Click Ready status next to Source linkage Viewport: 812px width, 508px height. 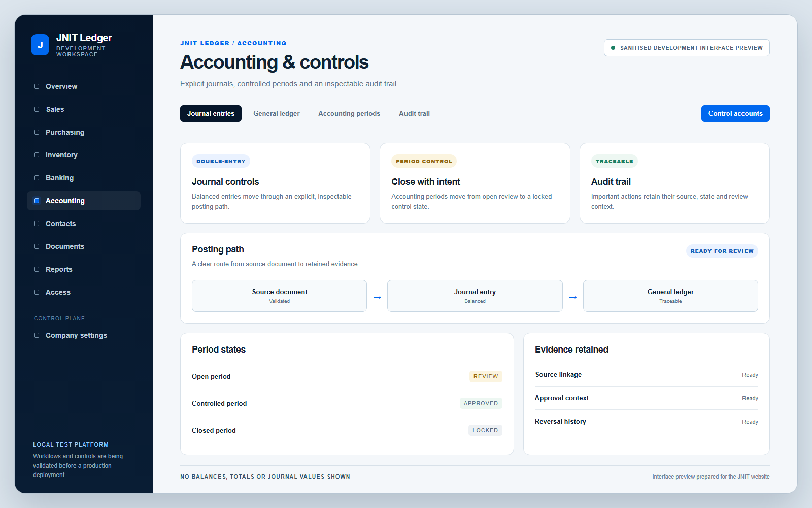pyautogui.click(x=750, y=375)
